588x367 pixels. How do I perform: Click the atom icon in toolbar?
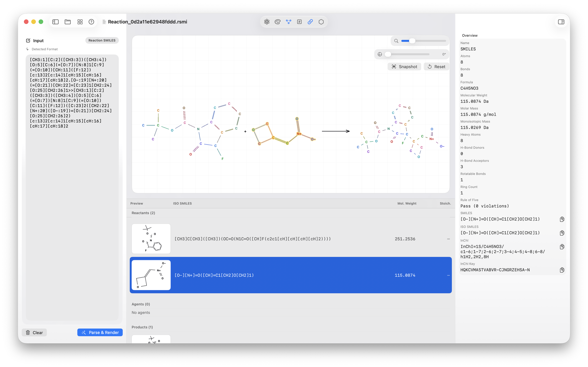click(267, 22)
